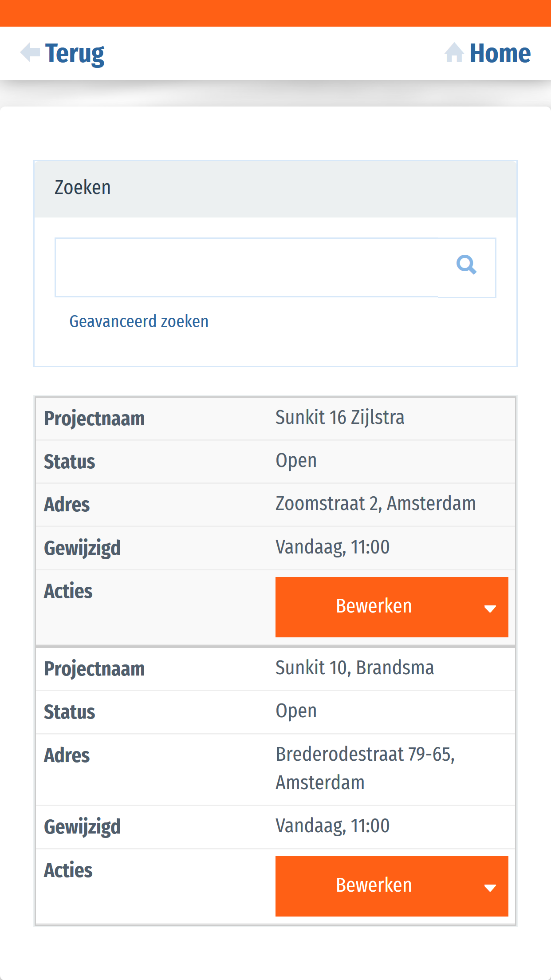Click the Open status of Sunkit 16 Zijlstra
Image resolution: width=551 pixels, height=980 pixels.
(x=296, y=461)
